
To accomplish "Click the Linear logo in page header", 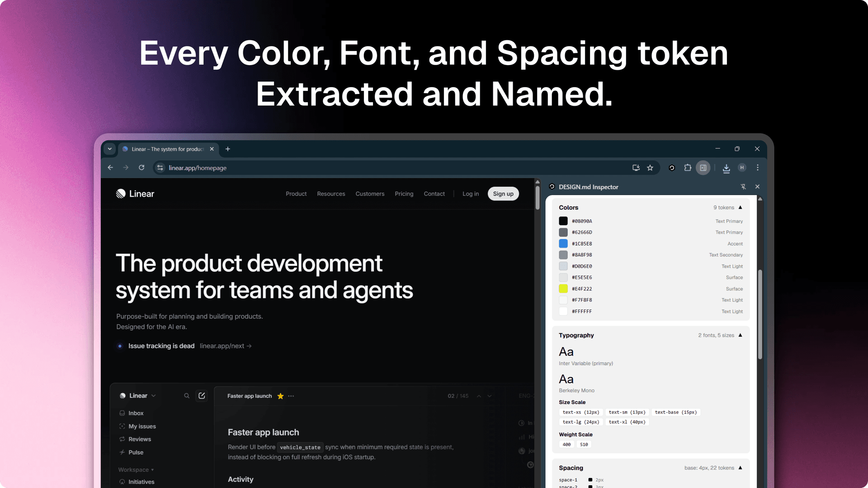I will coord(135,194).
